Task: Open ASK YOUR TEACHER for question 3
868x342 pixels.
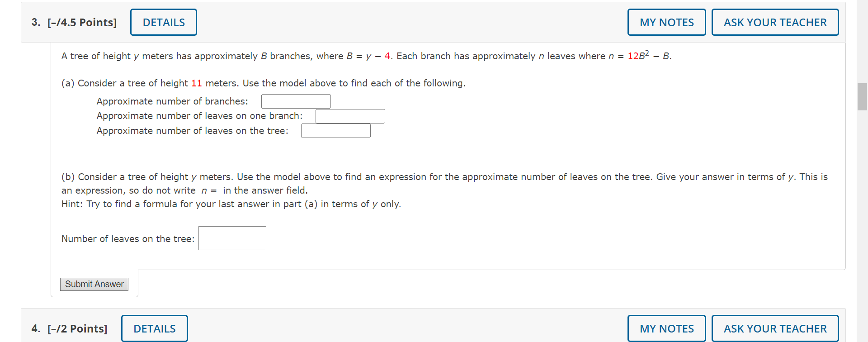Action: coord(775,22)
